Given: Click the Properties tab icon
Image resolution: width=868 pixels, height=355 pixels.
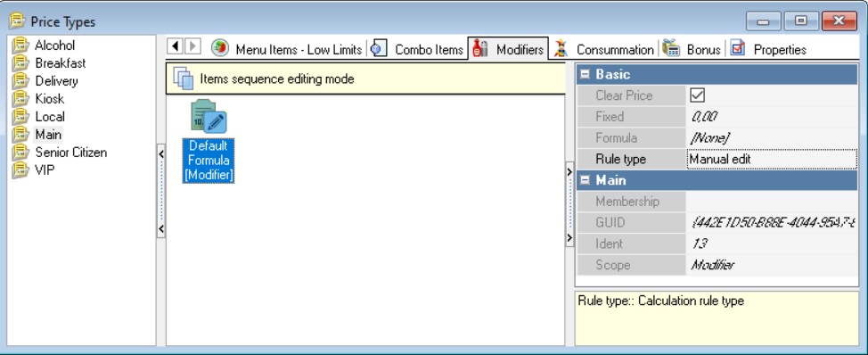Looking at the screenshot, I should pos(738,47).
